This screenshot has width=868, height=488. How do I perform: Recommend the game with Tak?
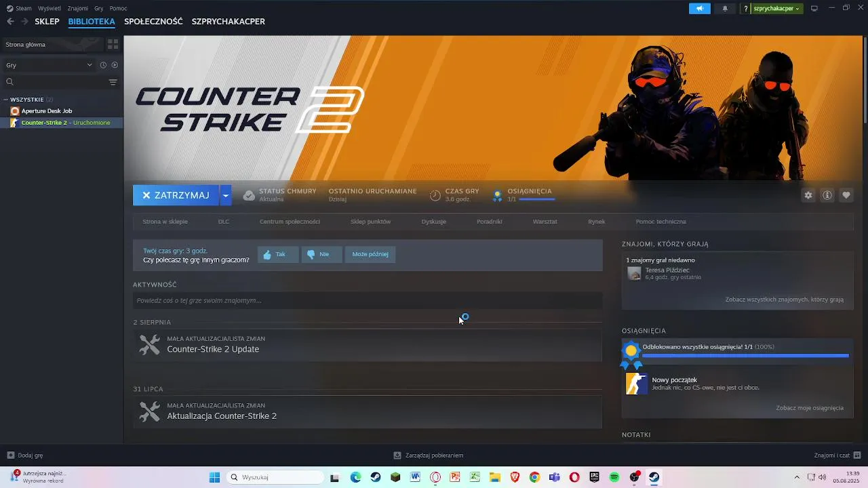277,255
